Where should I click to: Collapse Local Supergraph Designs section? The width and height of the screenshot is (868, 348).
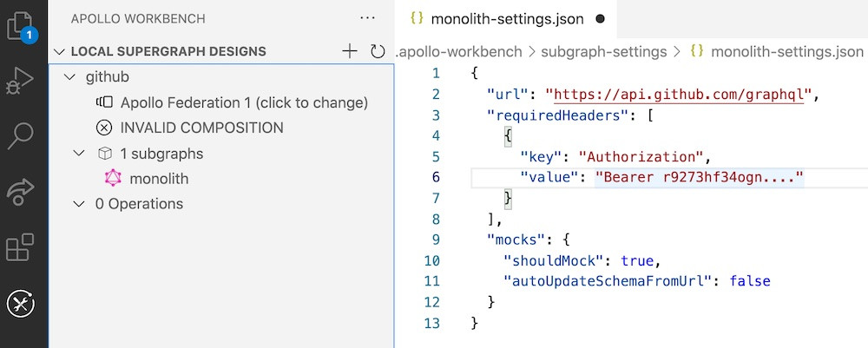[59, 51]
